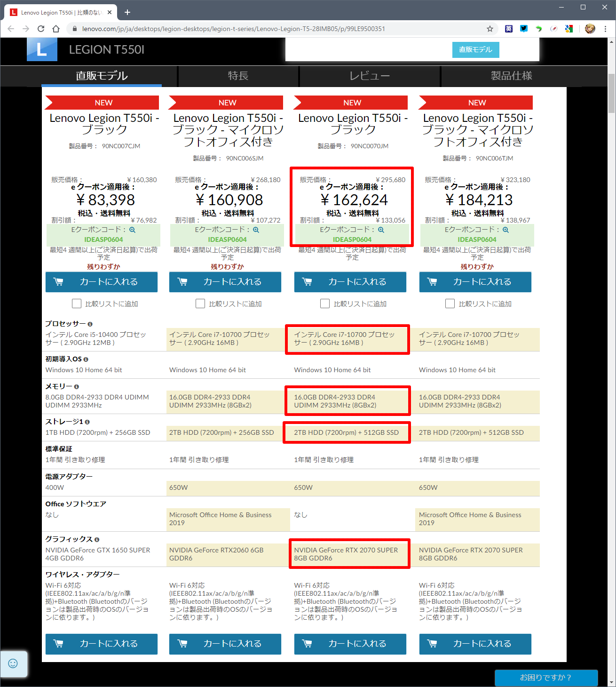Screen dimensions: 616x687
Task: Open the product title above 製品番号 90NC006TJM
Action: [x=478, y=130]
